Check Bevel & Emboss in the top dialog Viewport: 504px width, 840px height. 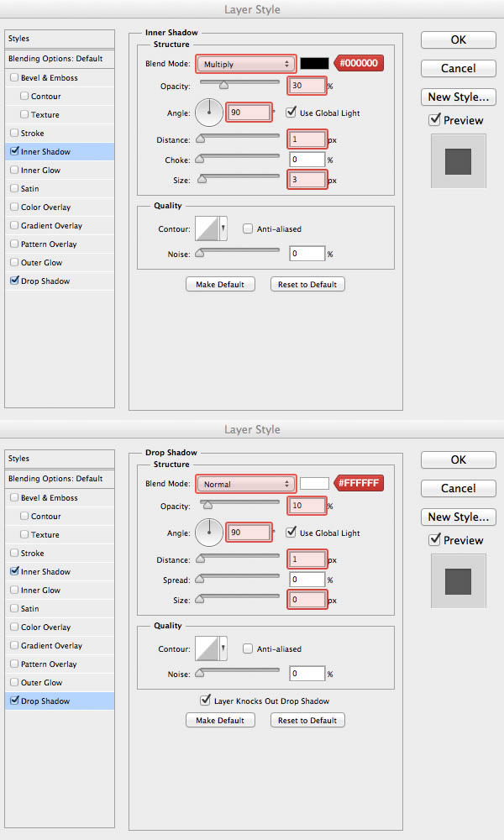[14, 77]
